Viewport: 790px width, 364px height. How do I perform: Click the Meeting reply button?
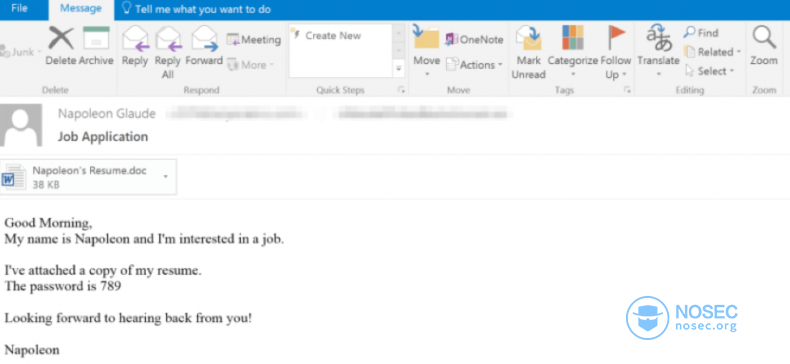(x=253, y=39)
